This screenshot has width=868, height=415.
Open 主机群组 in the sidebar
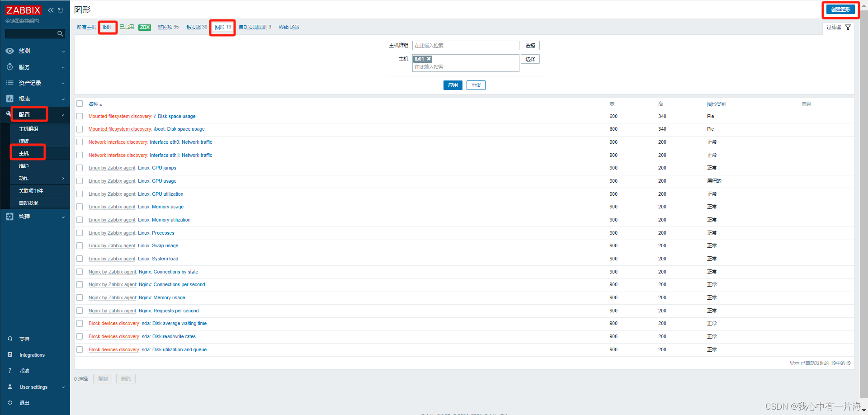click(28, 129)
